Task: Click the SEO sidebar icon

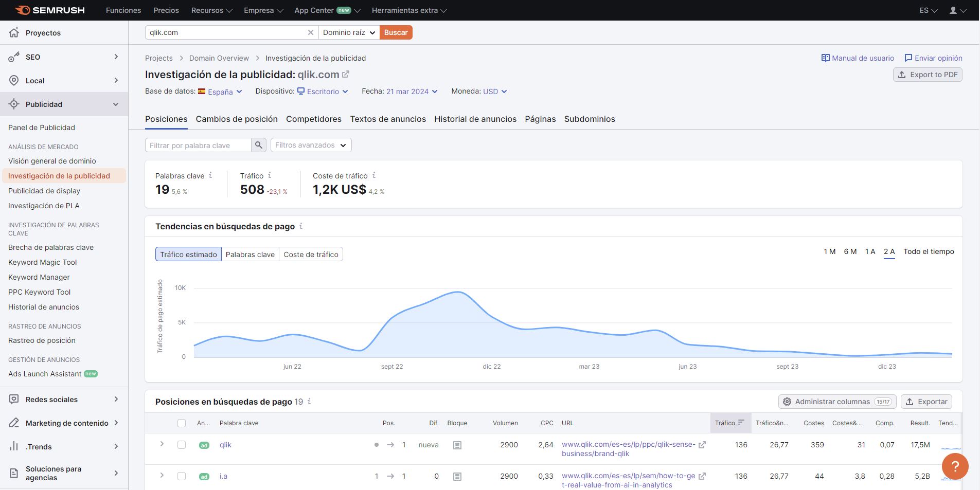Action: [x=14, y=57]
